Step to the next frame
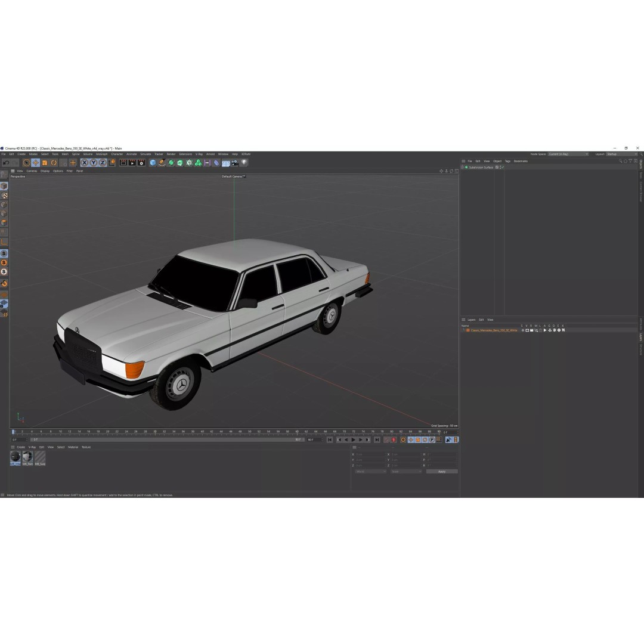The width and height of the screenshot is (644, 644). (361, 440)
